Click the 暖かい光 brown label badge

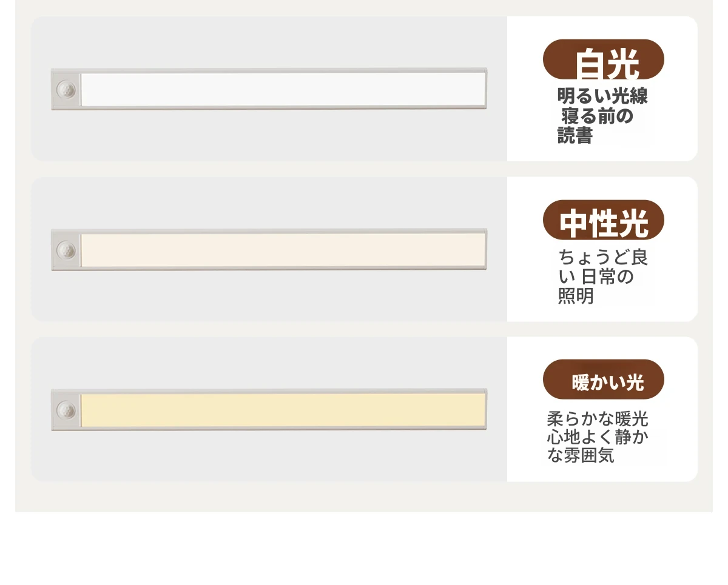(x=604, y=379)
